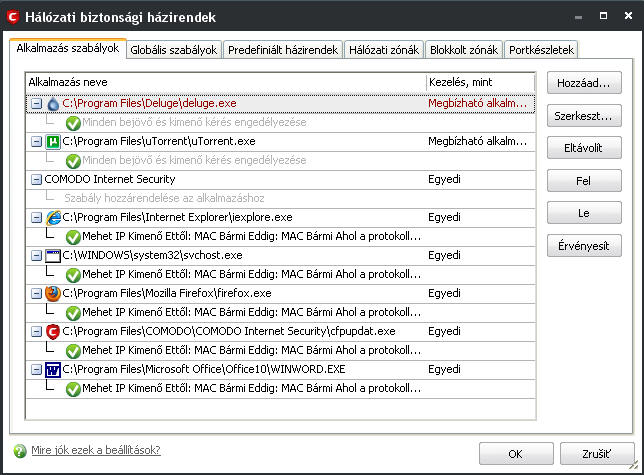The width and height of the screenshot is (644, 475).
Task: Collapse the COMODO Internet Security node
Action: (x=37, y=179)
